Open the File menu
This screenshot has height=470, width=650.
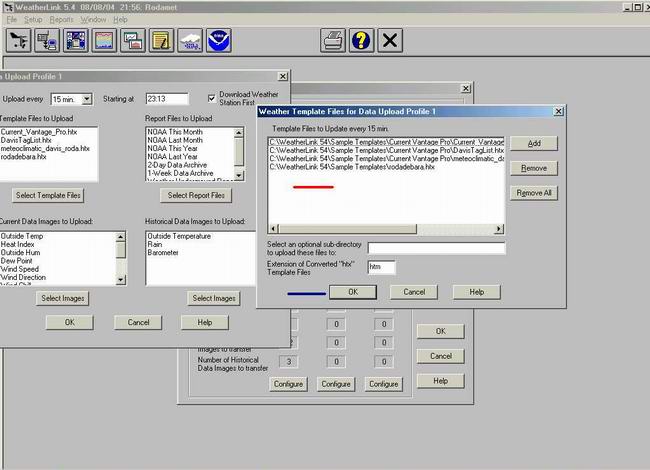point(12,19)
